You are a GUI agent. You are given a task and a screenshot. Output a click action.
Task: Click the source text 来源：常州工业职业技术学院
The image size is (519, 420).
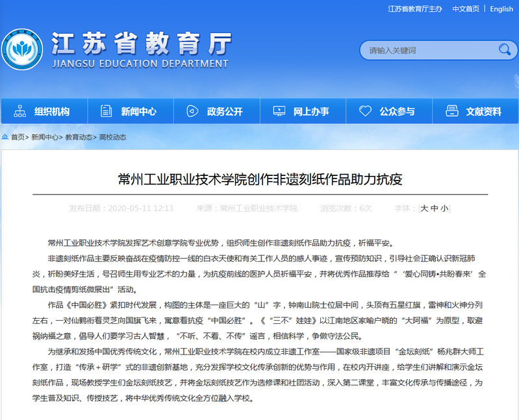[247, 208]
